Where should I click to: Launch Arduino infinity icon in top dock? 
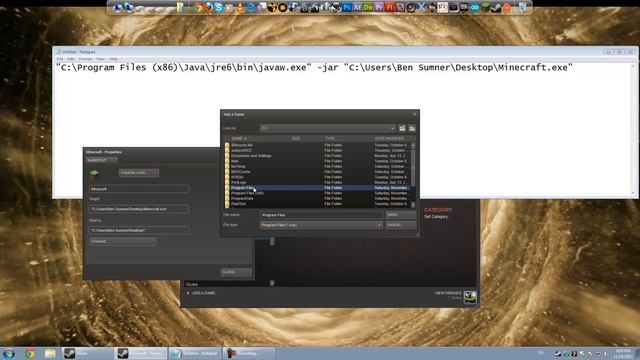[475, 7]
